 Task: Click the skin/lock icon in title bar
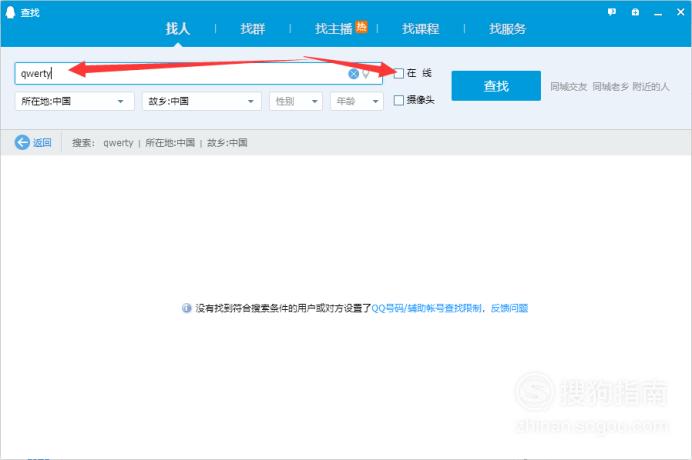coord(635,12)
